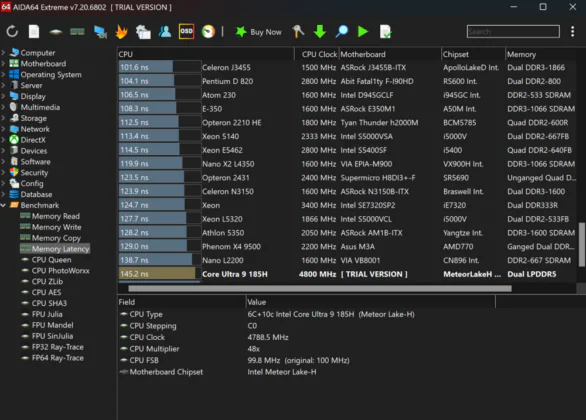Select the Software tree item
Image resolution: width=586 pixels, height=420 pixels.
(35, 161)
